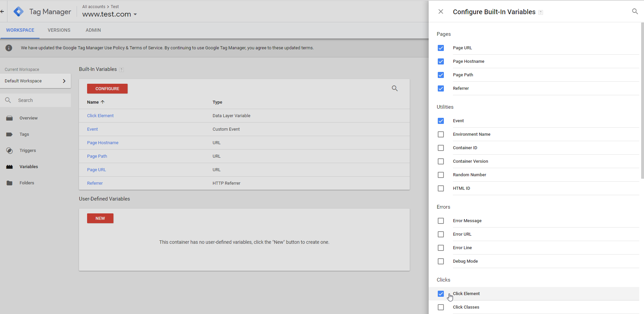Click the sidebar Search input field

41,100
